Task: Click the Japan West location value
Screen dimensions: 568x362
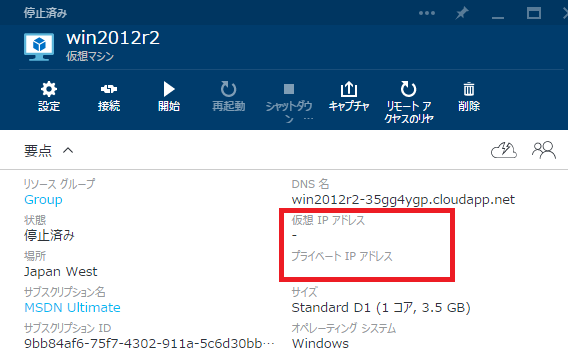Action: coord(60,272)
